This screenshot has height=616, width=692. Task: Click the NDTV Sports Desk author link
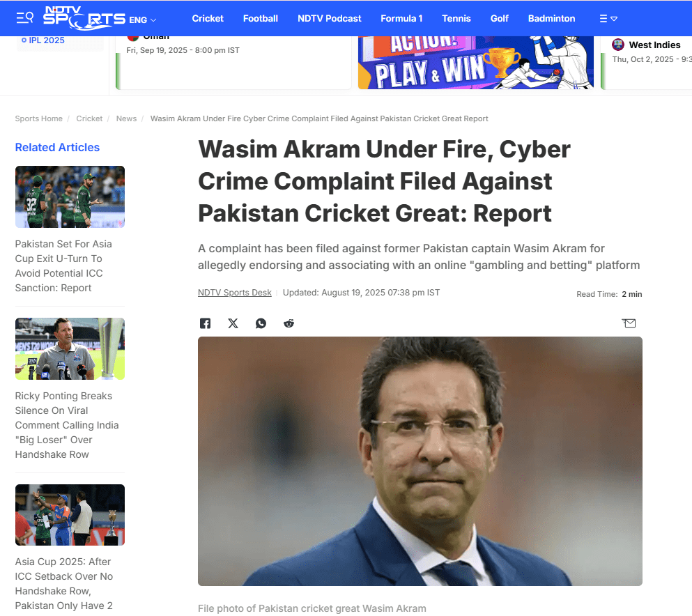234,293
